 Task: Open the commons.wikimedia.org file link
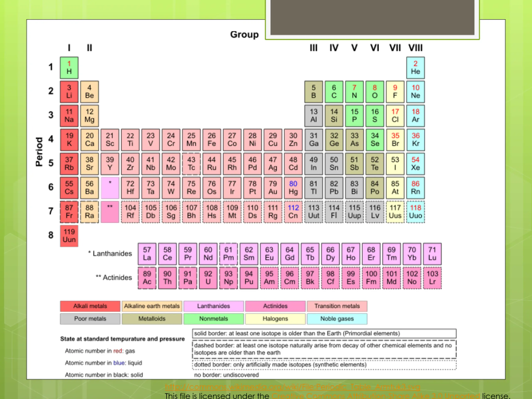292,387
